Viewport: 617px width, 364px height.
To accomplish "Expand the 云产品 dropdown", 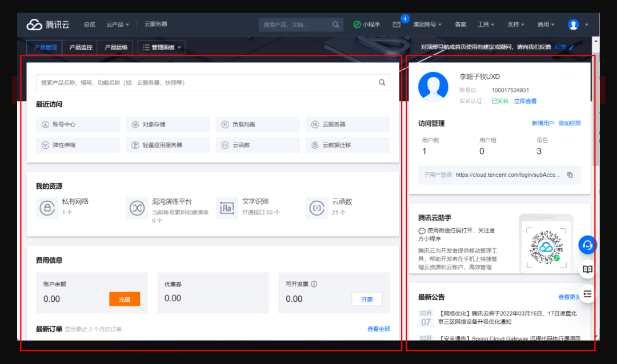I will pos(117,25).
